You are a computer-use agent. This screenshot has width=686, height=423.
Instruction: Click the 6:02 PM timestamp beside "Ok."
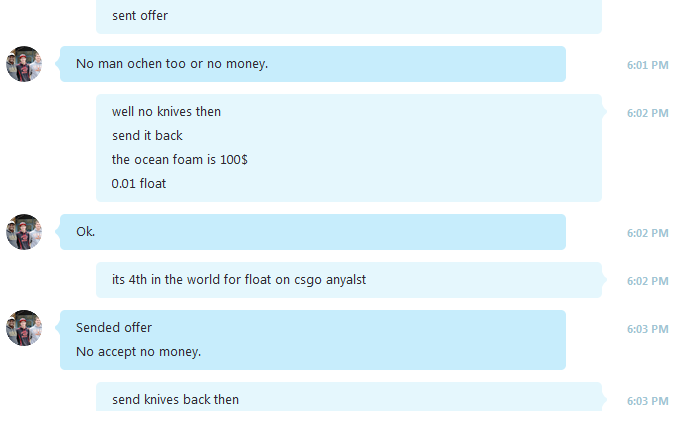[648, 233]
